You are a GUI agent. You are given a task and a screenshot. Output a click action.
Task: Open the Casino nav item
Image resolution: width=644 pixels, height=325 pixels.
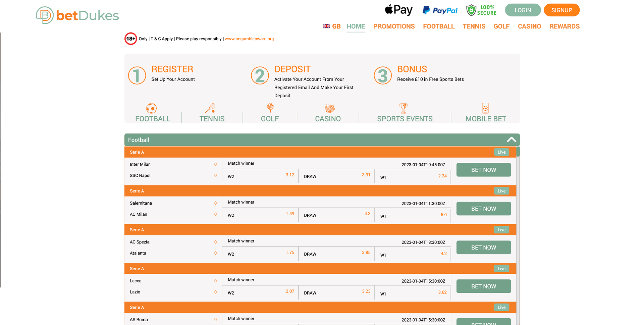point(529,26)
